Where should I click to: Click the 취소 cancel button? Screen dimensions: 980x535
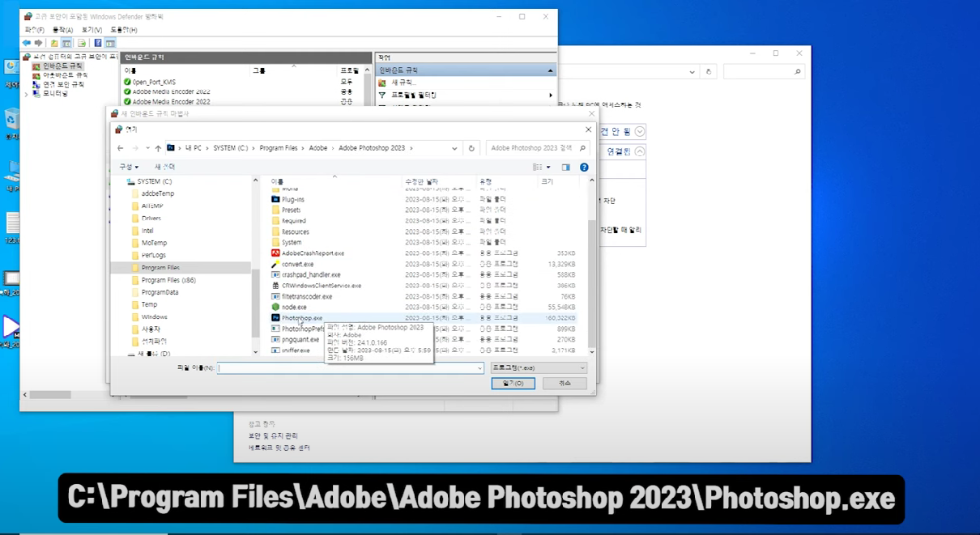565,384
